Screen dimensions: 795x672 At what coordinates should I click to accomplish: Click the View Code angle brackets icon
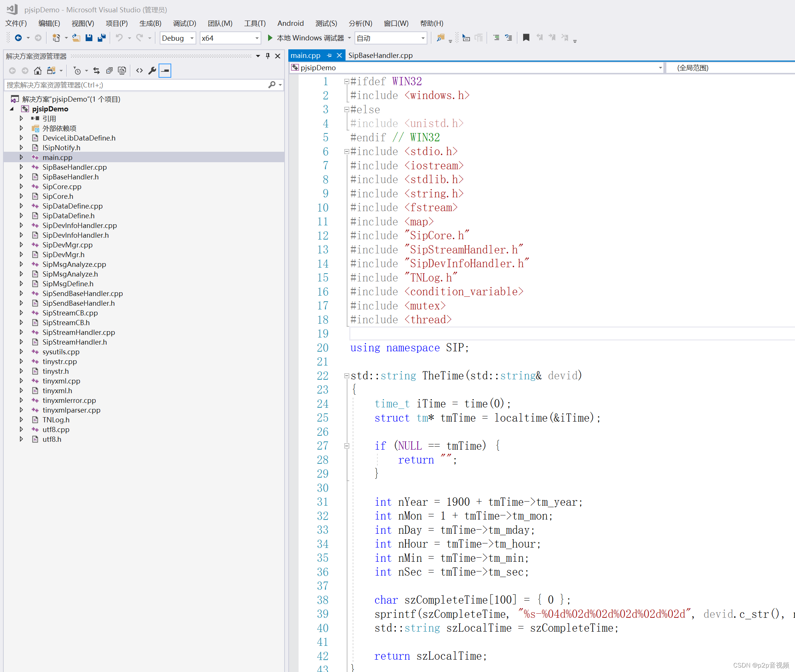pyautogui.click(x=139, y=71)
